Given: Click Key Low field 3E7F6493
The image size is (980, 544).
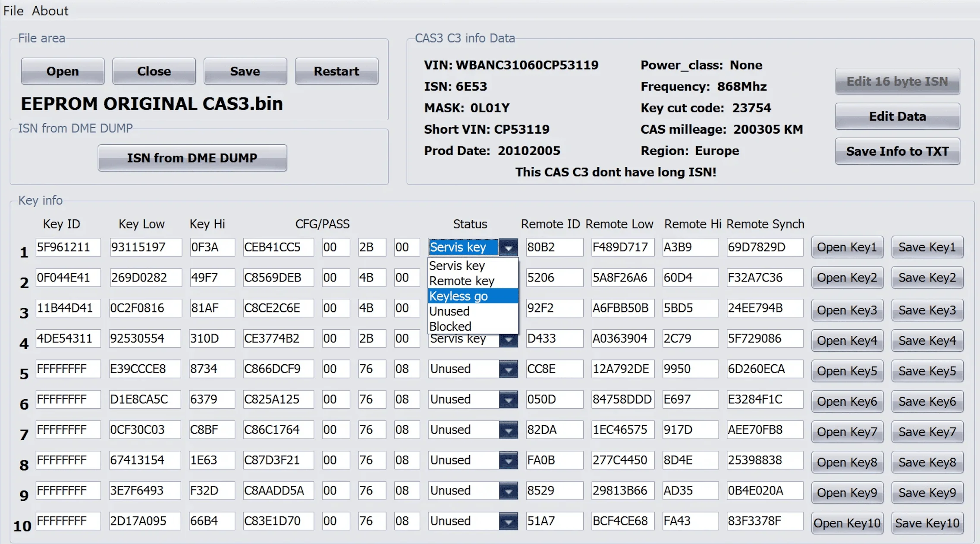Looking at the screenshot, I should [145, 491].
